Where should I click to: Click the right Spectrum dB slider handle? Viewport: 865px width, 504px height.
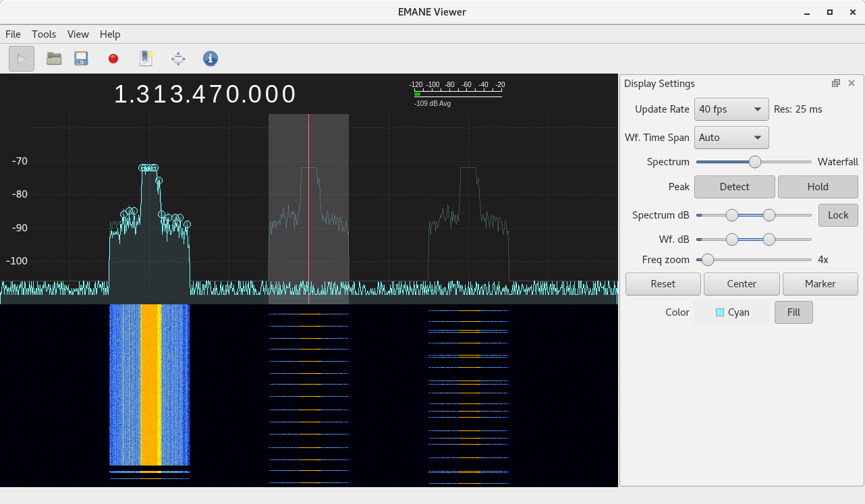click(x=769, y=215)
